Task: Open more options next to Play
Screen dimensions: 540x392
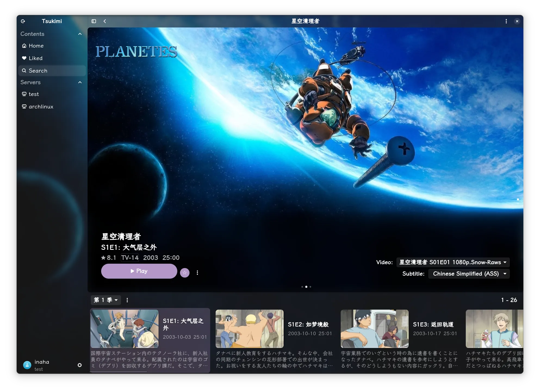Action: (x=197, y=273)
